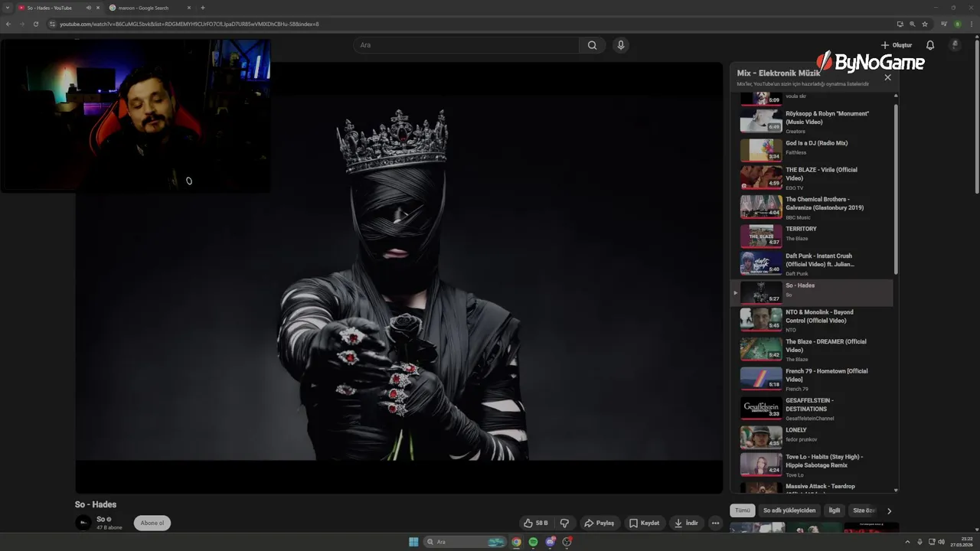Show hidden system tray icons

coord(908,542)
